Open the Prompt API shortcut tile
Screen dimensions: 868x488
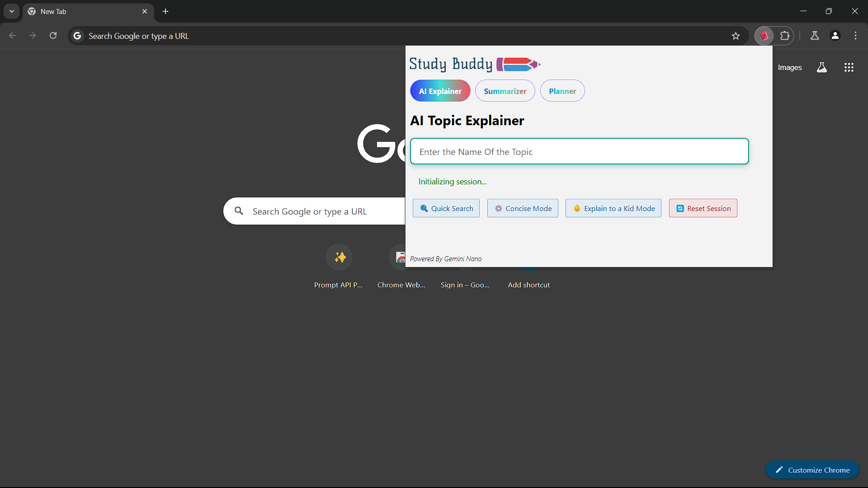[x=339, y=258]
